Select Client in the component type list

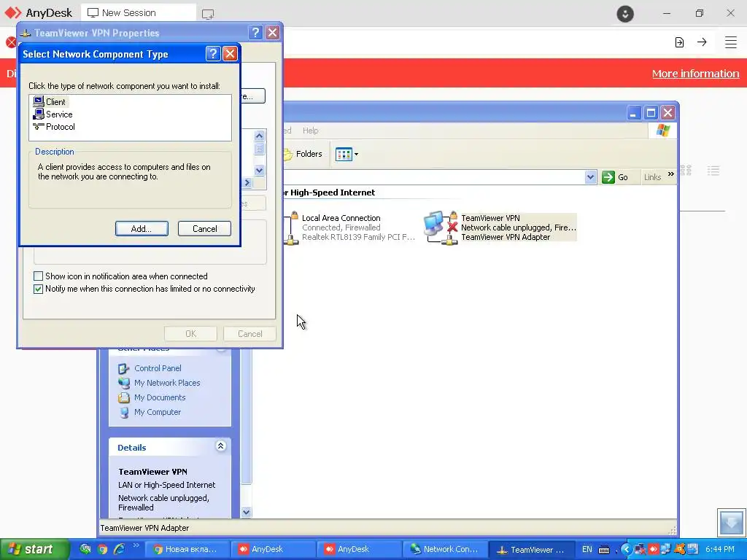(x=50, y=102)
